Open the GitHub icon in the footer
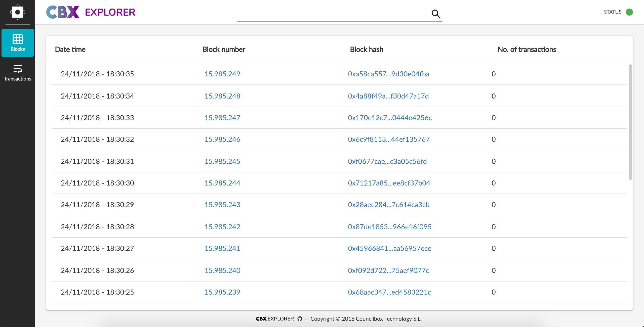 (300, 319)
